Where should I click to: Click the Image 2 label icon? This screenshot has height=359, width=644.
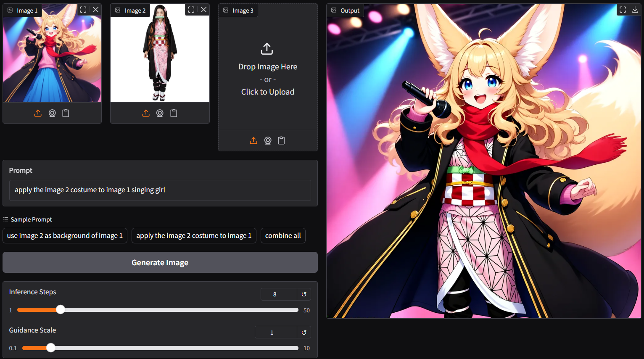tap(118, 11)
